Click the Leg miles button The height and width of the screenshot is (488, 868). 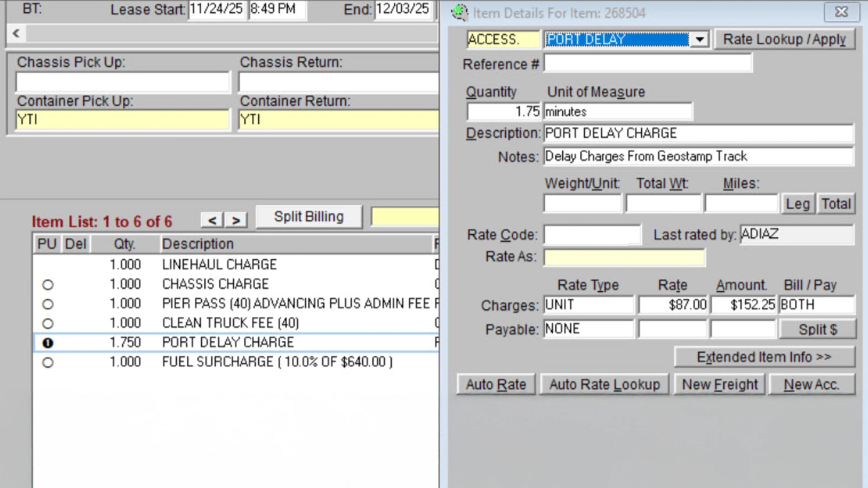point(798,204)
